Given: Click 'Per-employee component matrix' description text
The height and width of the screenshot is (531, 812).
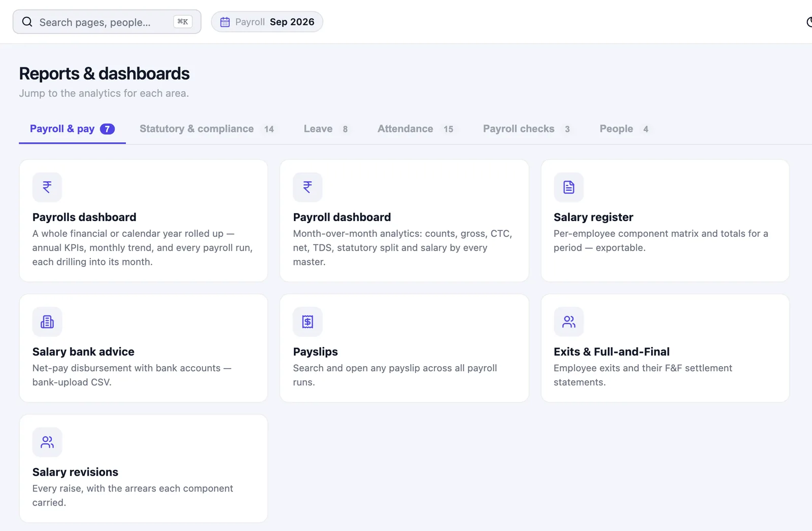Looking at the screenshot, I should pos(661,240).
